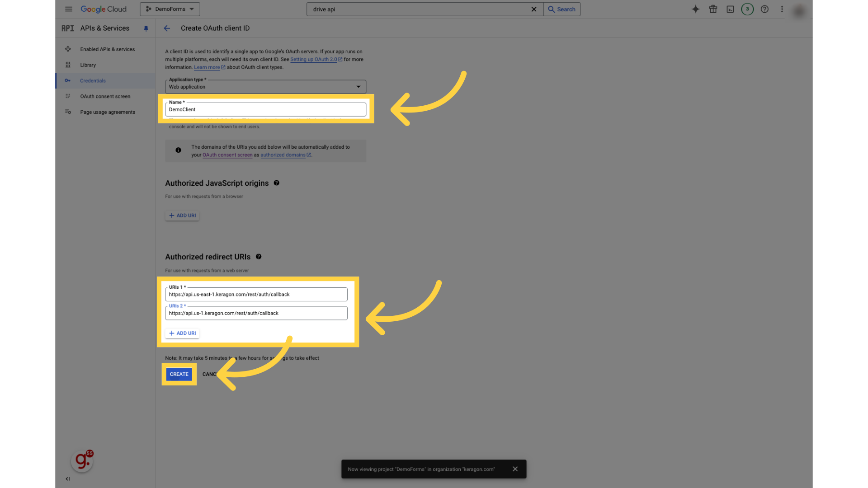Click the APIs & Services heading

coord(105,28)
